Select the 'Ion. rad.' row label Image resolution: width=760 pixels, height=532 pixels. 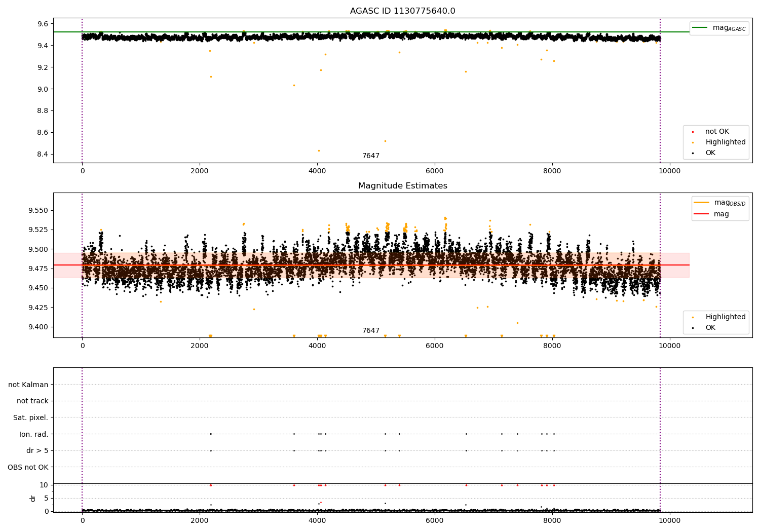pyautogui.click(x=34, y=434)
